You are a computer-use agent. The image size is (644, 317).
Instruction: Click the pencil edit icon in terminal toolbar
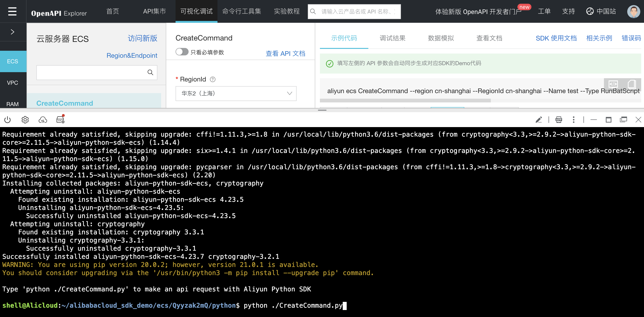click(x=539, y=120)
